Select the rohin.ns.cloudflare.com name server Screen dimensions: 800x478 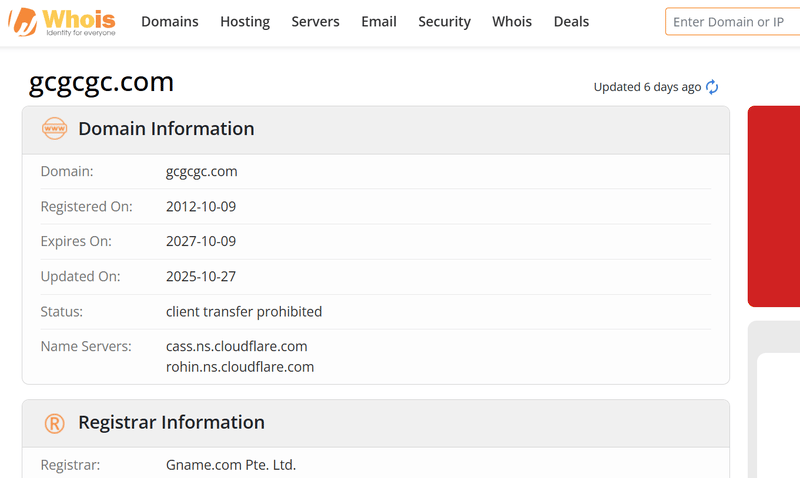[x=240, y=367]
